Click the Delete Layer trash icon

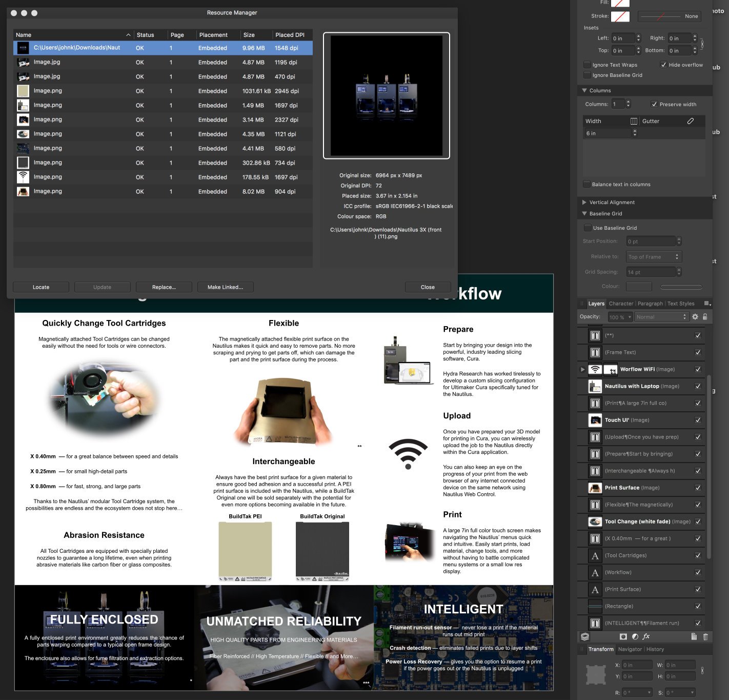pyautogui.click(x=705, y=636)
